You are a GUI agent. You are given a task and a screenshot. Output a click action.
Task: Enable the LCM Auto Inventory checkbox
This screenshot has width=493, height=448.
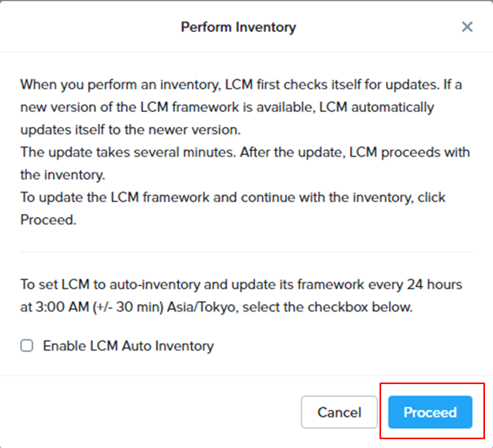(x=27, y=346)
